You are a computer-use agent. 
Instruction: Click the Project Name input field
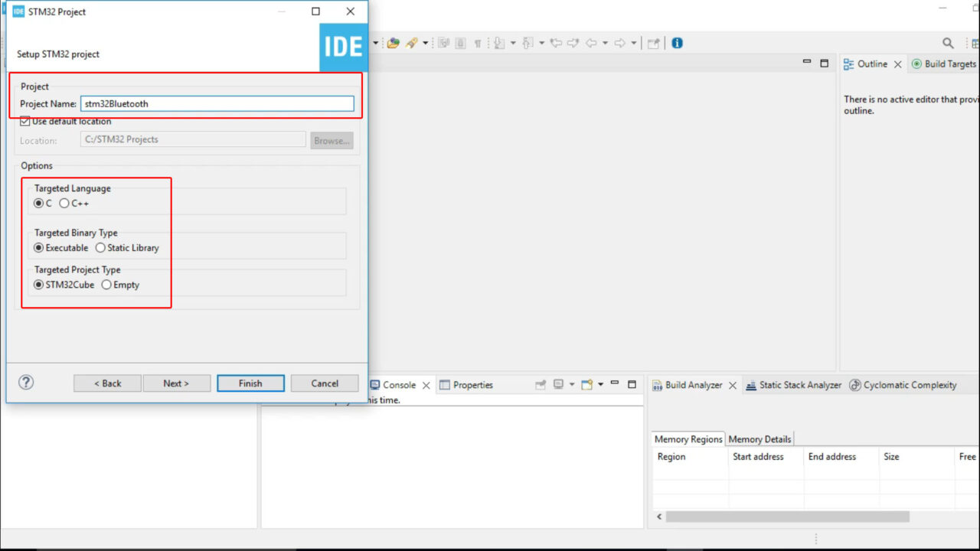[217, 104]
